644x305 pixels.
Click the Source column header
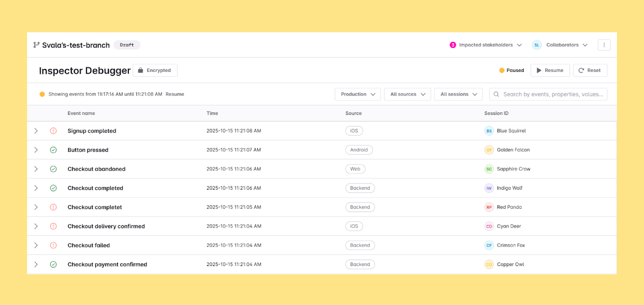point(353,113)
